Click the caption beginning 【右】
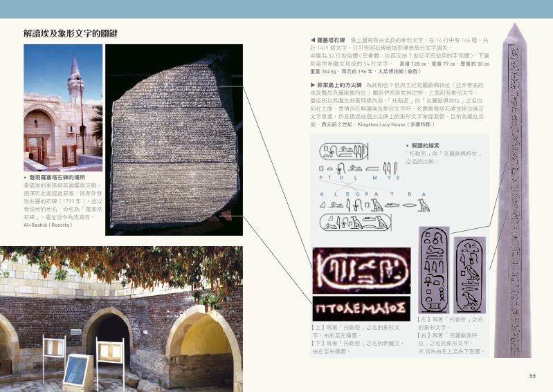The image size is (553, 392). tap(448, 339)
